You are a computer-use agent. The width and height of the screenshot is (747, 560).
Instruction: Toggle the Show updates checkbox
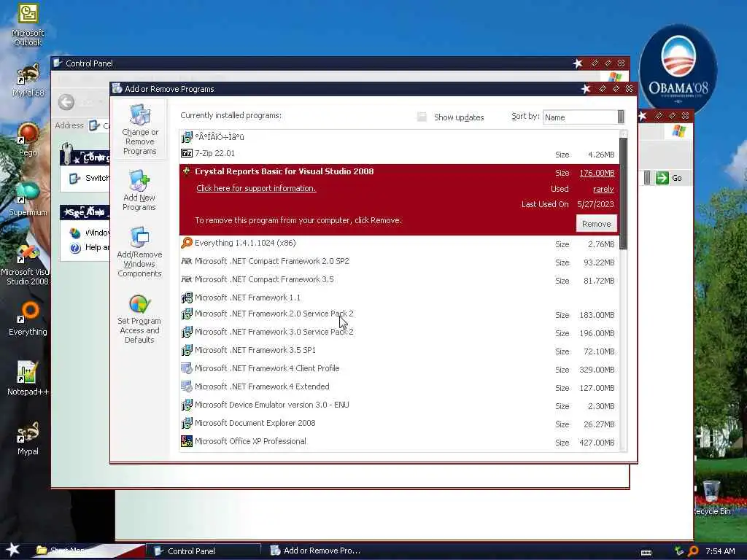(x=422, y=117)
